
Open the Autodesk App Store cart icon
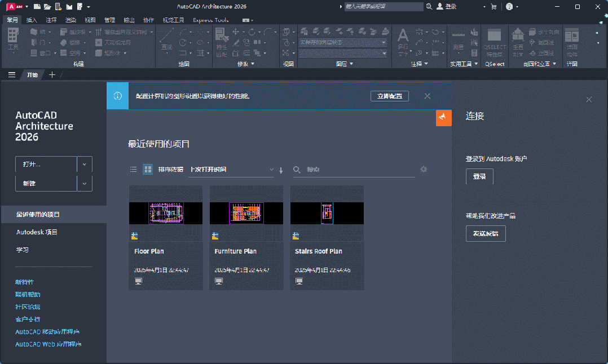(x=493, y=7)
